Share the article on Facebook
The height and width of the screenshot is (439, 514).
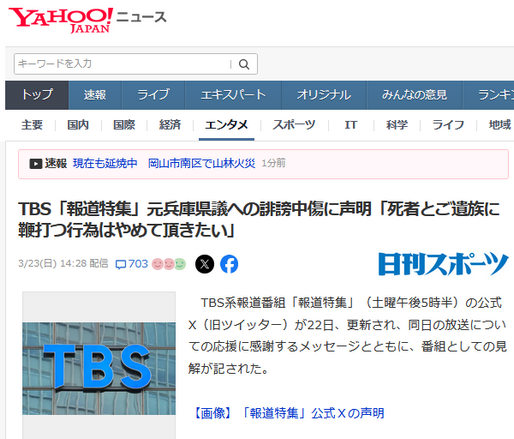point(229,264)
